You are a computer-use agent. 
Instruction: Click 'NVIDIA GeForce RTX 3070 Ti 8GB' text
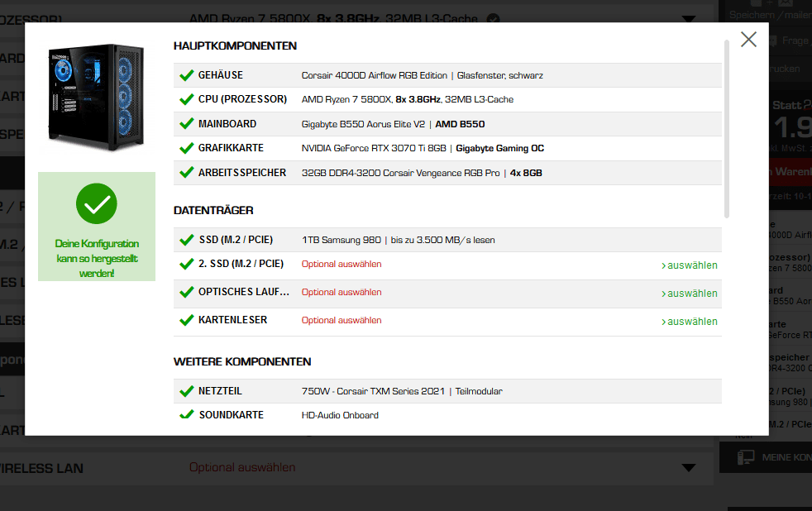tap(374, 149)
